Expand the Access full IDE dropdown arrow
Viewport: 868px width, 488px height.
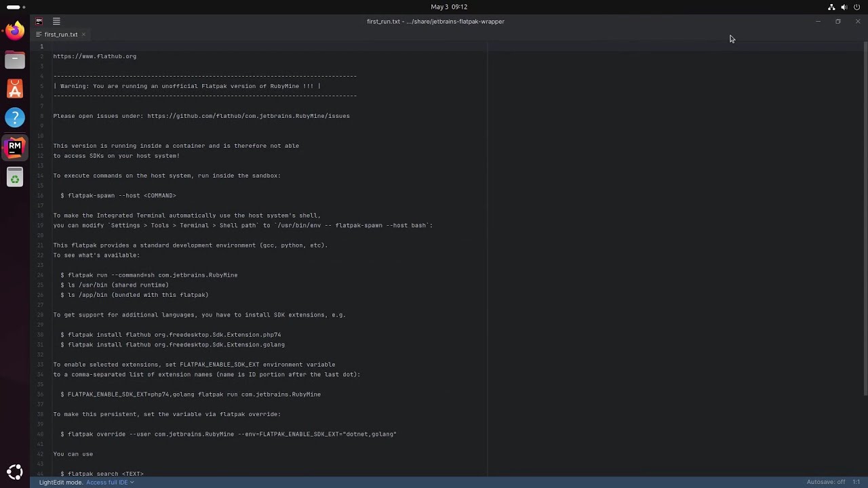tap(132, 483)
